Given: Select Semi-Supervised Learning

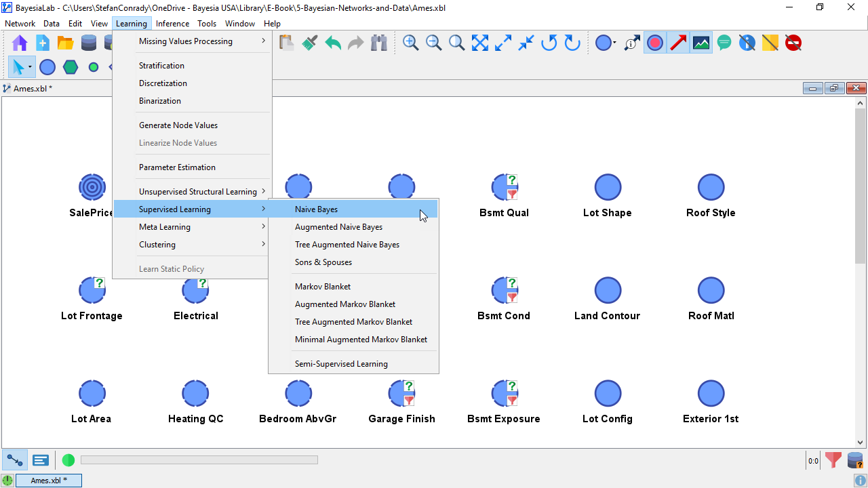Looking at the screenshot, I should pos(353,364).
